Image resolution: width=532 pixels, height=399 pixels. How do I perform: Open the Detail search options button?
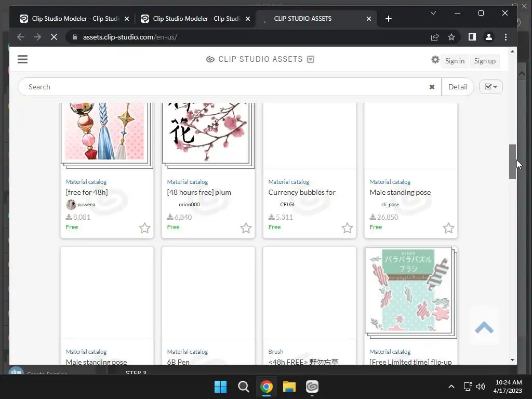click(458, 87)
